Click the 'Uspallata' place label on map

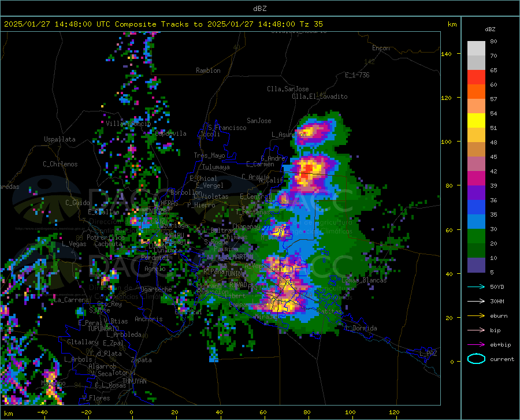coord(60,140)
